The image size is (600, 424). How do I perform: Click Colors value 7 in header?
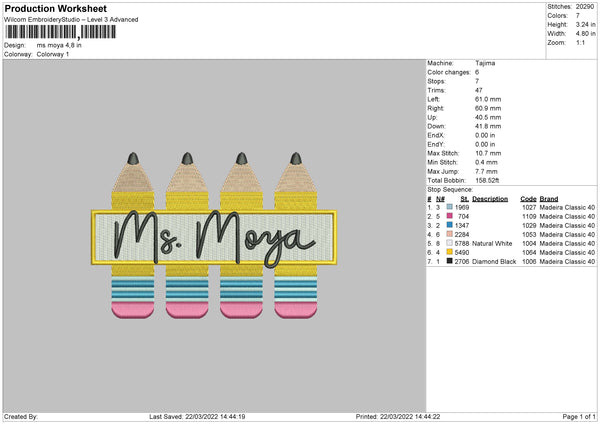pos(578,16)
